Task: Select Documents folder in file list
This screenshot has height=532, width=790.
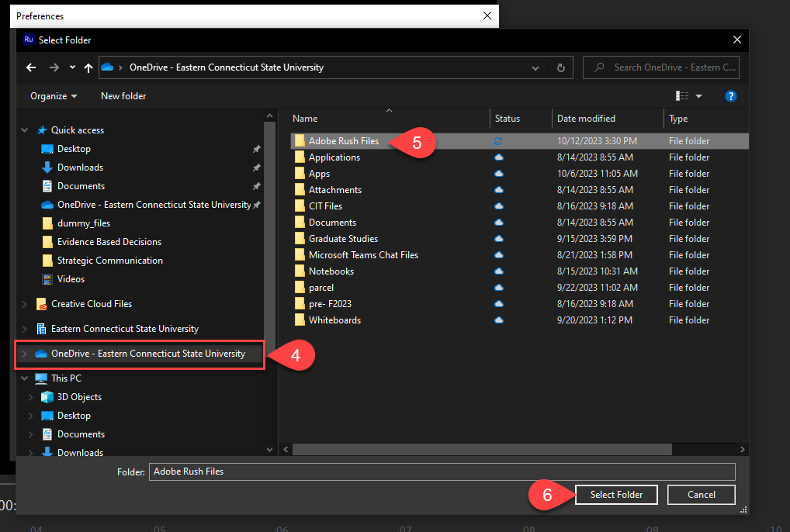Action: [x=332, y=223]
